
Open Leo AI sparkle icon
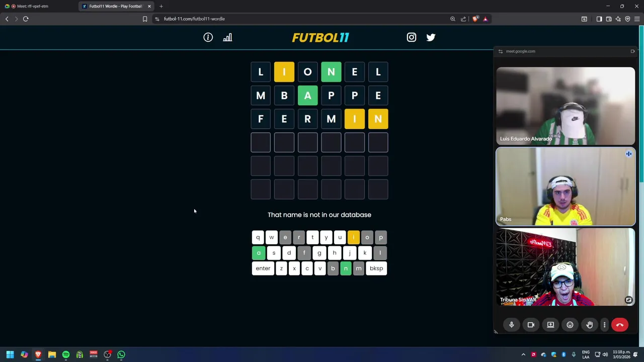point(618,19)
